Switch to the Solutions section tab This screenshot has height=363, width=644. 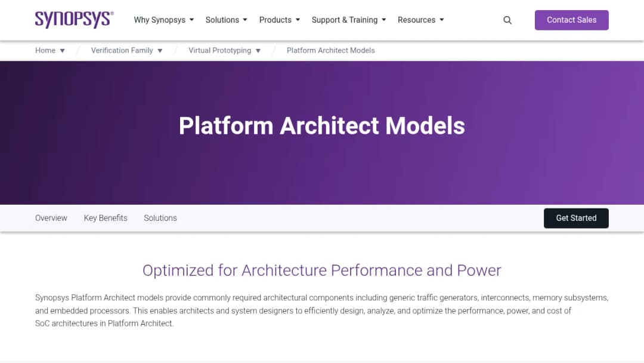[x=160, y=218]
